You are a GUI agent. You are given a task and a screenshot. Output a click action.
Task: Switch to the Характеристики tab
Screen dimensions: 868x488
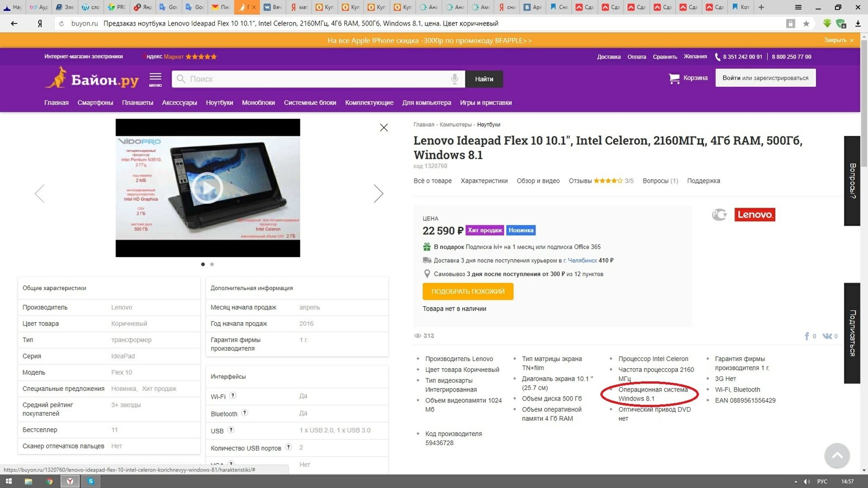484,181
